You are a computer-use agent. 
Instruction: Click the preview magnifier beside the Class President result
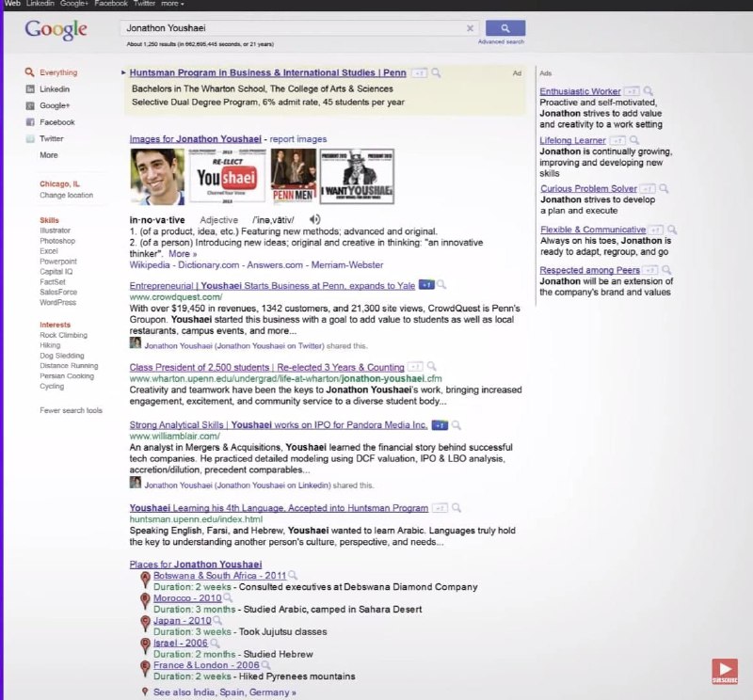coord(432,367)
